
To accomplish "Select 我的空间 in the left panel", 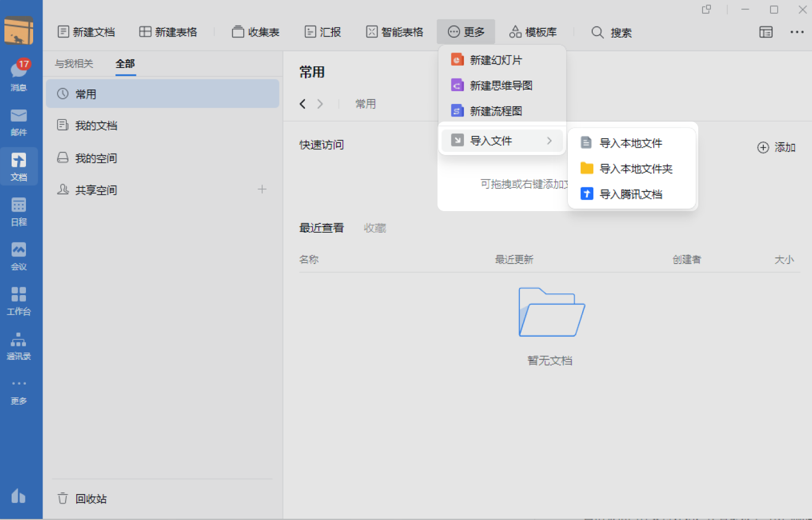I will (96, 159).
